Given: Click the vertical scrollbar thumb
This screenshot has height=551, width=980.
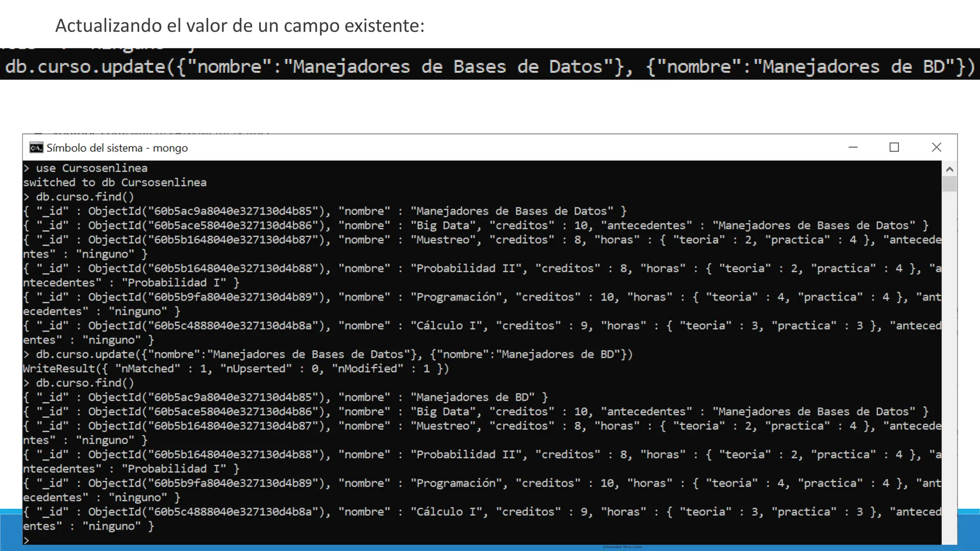Looking at the screenshot, I should 949,184.
